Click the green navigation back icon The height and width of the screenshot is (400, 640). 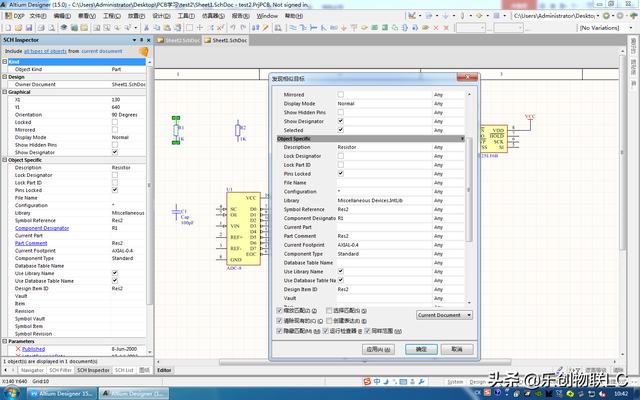[607, 16]
